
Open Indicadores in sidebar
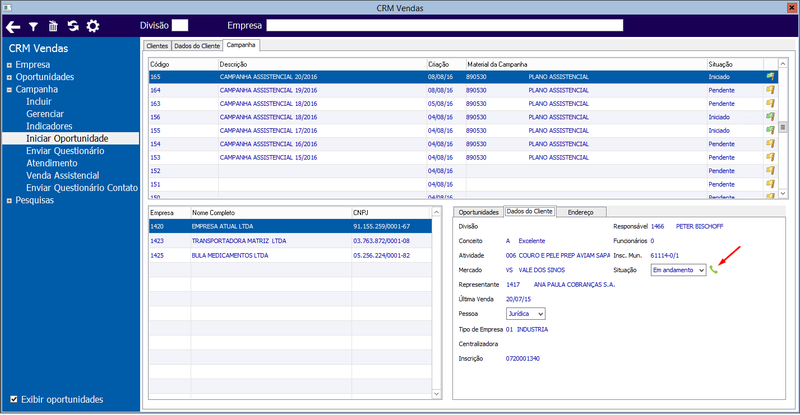coord(49,126)
